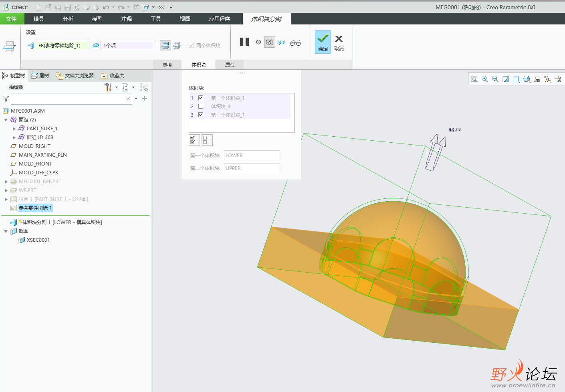Open the saved orientations icon

527,79
